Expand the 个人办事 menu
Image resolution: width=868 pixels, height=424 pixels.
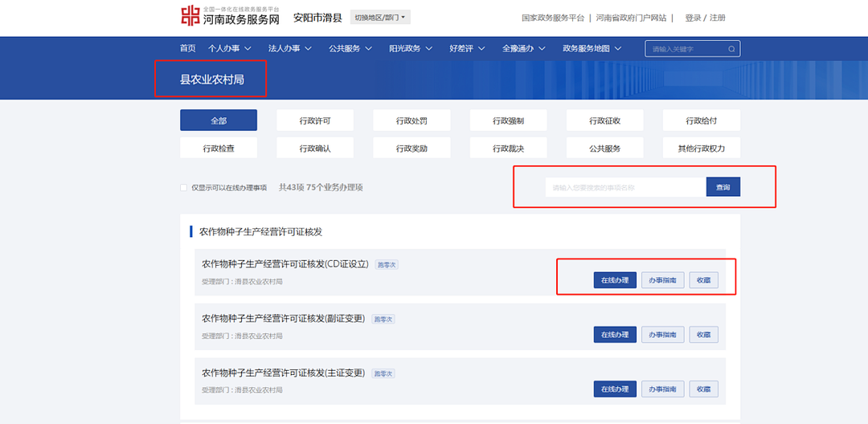(230, 48)
